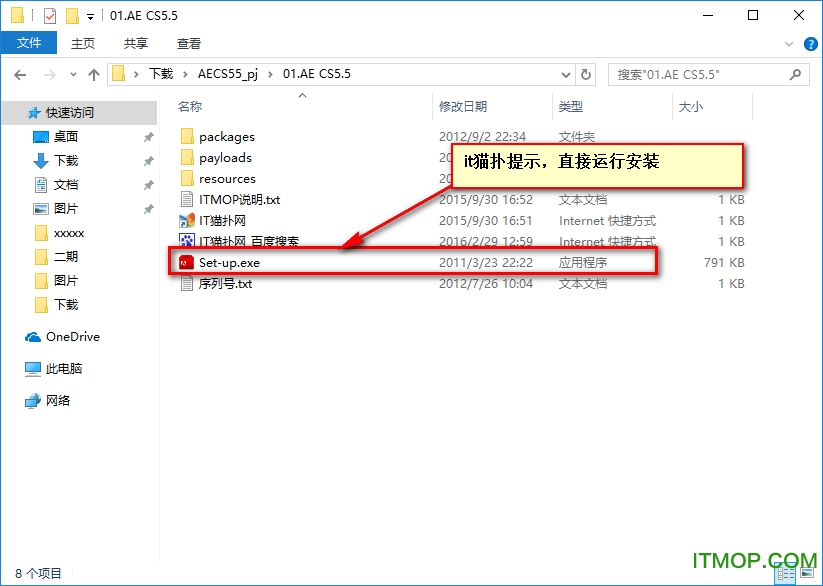
Task: Click the payloads folder name
Action: pos(225,158)
